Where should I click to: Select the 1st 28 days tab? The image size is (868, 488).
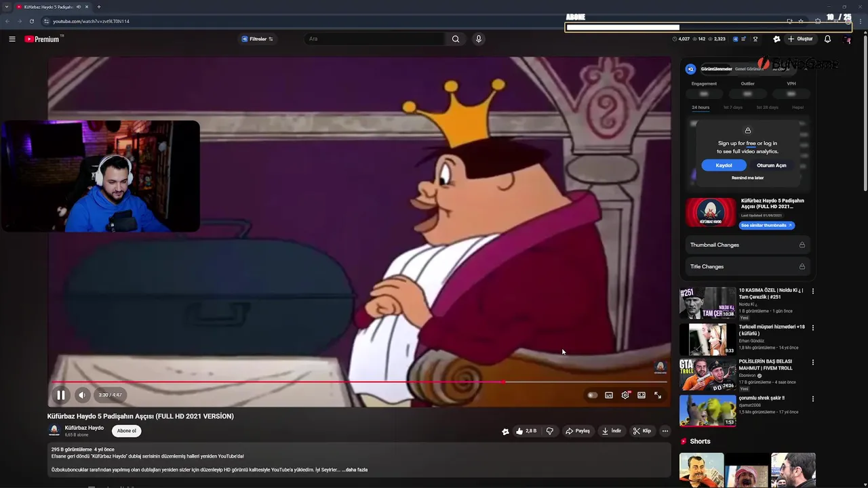pyautogui.click(x=766, y=108)
